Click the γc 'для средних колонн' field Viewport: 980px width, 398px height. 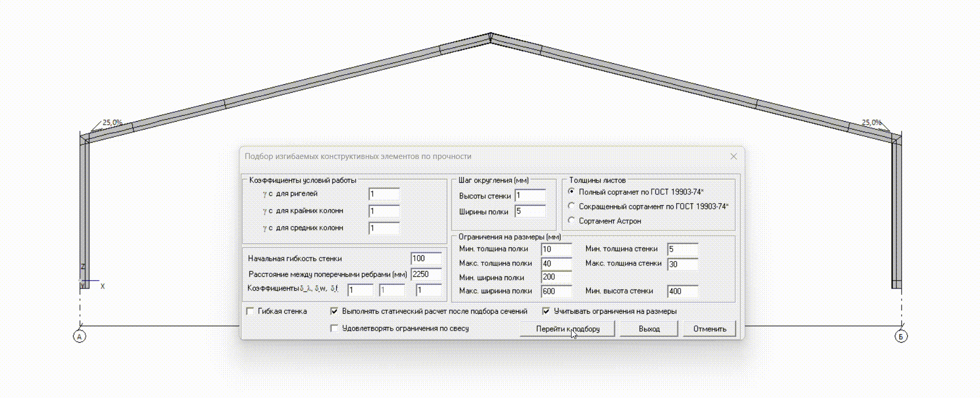[384, 228]
